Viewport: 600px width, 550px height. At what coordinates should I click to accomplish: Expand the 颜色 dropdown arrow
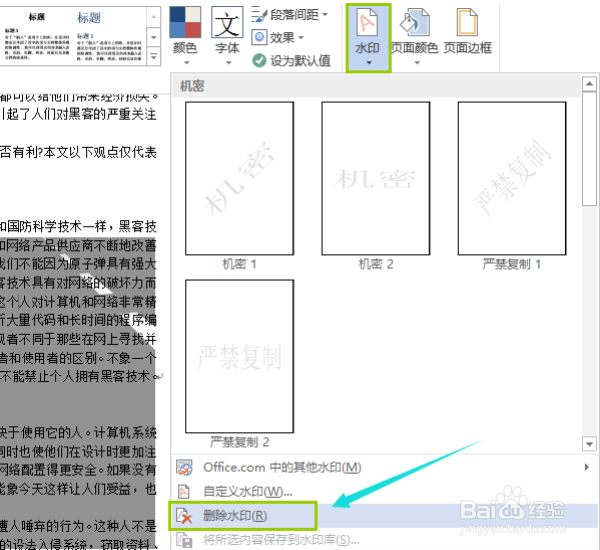tap(186, 62)
